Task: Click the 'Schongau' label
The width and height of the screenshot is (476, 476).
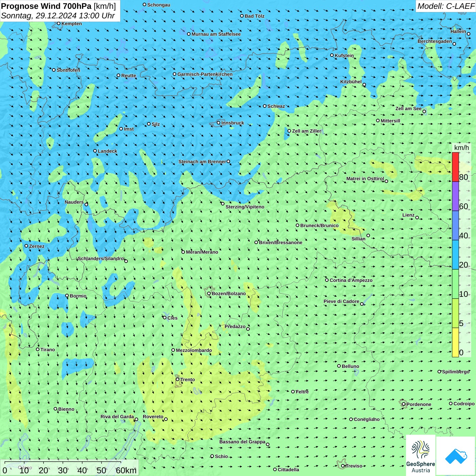Action: (x=159, y=5)
